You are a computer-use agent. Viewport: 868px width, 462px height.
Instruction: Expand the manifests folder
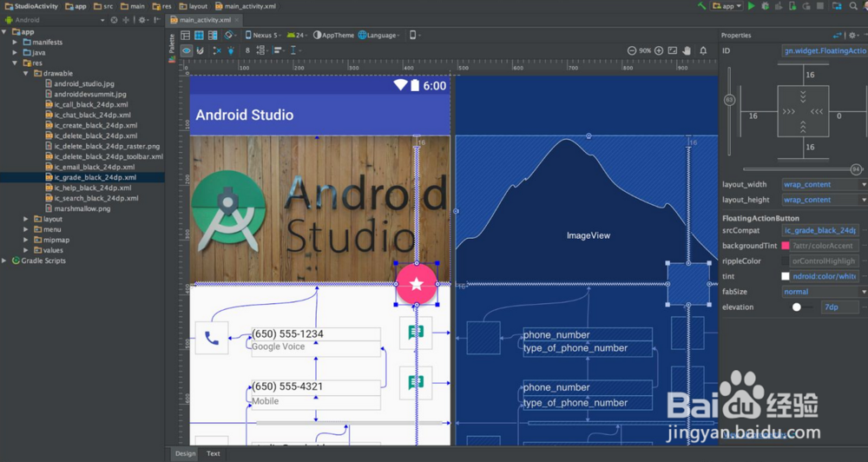pyautogui.click(x=15, y=42)
